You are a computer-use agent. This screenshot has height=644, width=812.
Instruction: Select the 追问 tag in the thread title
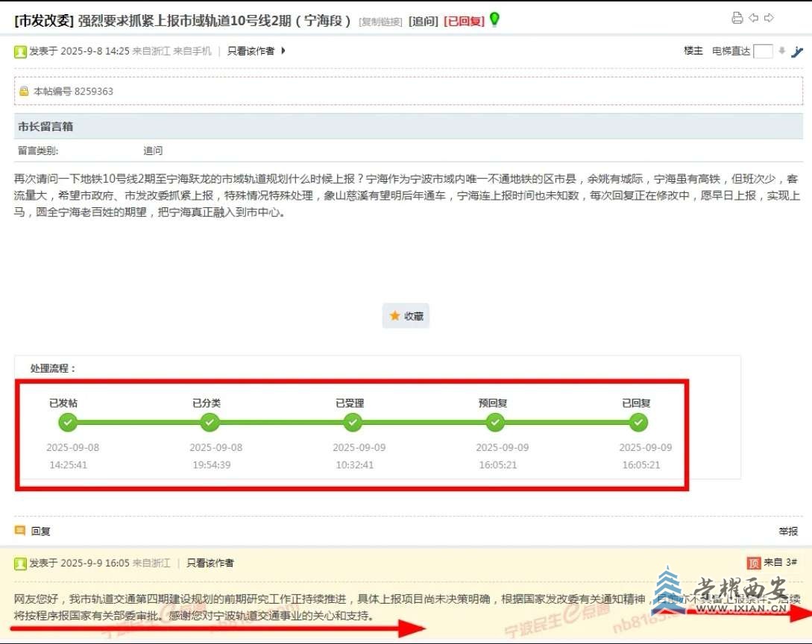click(423, 21)
